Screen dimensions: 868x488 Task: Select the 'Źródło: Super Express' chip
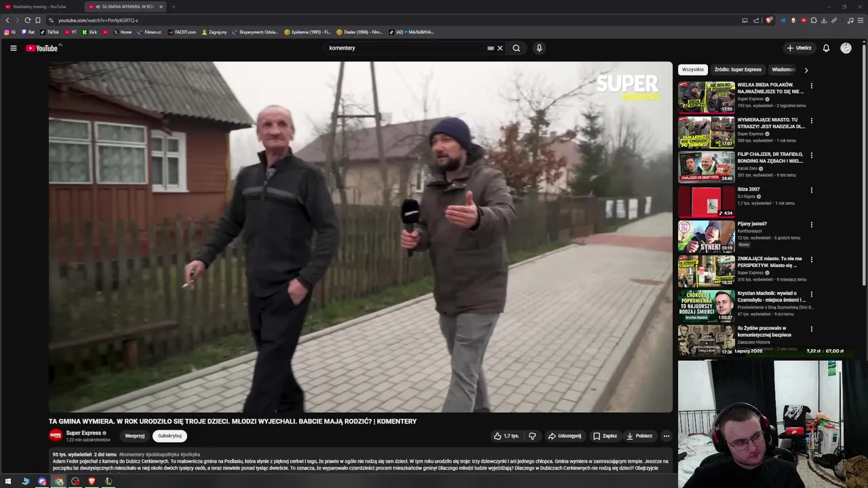click(x=738, y=69)
